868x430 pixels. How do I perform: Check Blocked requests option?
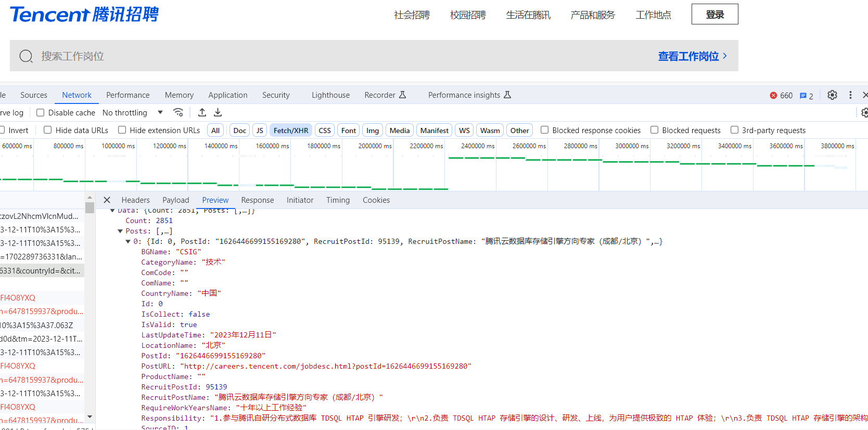654,130
